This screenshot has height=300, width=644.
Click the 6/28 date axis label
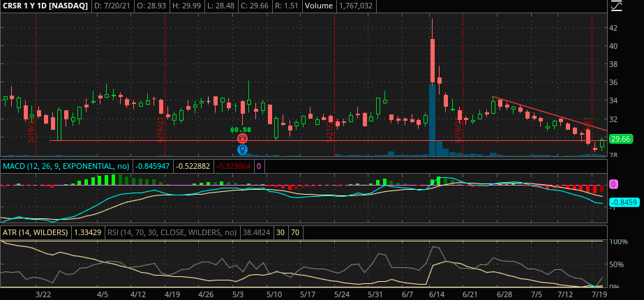tap(504, 294)
